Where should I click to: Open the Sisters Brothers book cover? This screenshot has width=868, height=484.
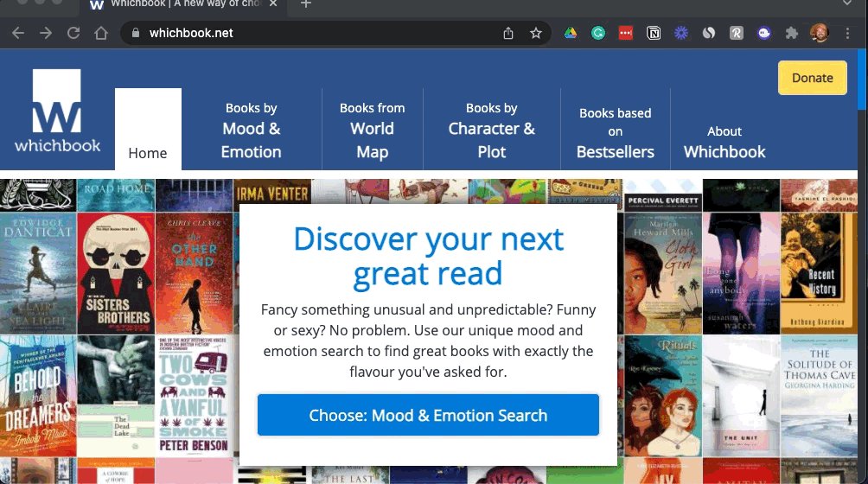[x=116, y=273]
